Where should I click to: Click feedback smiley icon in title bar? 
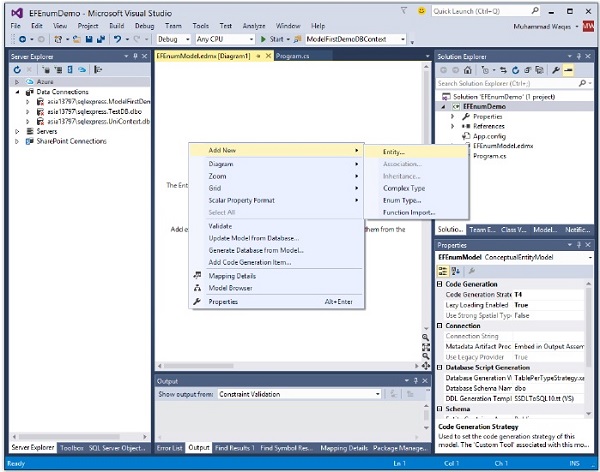point(421,11)
